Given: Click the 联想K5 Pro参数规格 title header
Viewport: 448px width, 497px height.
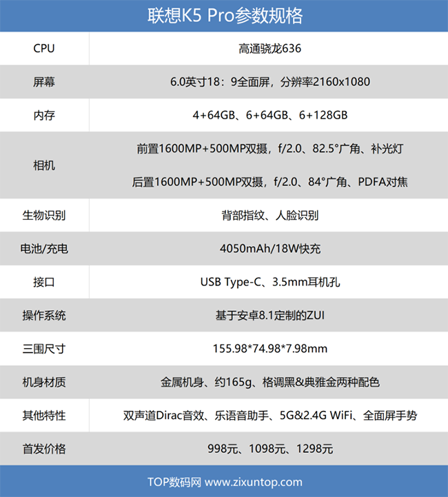Looking at the screenshot, I should click(x=224, y=16).
